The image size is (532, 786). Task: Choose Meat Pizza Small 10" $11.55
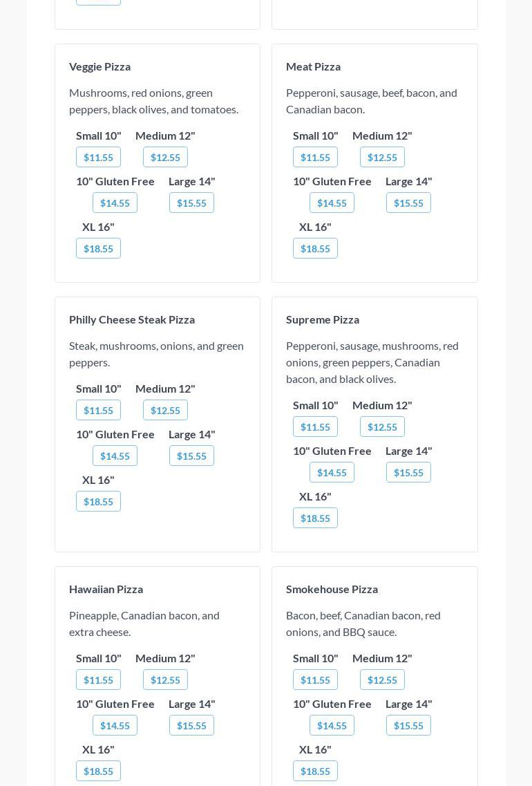tap(315, 157)
